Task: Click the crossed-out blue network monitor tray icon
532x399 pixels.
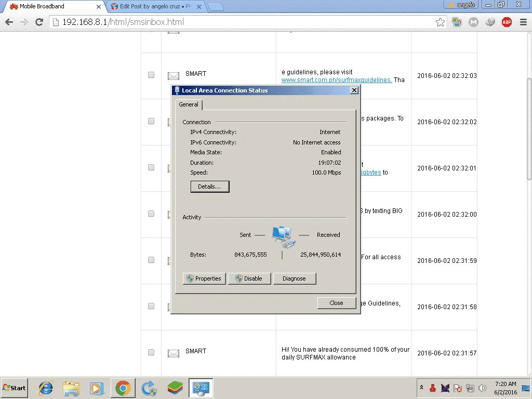Action: pos(445,388)
